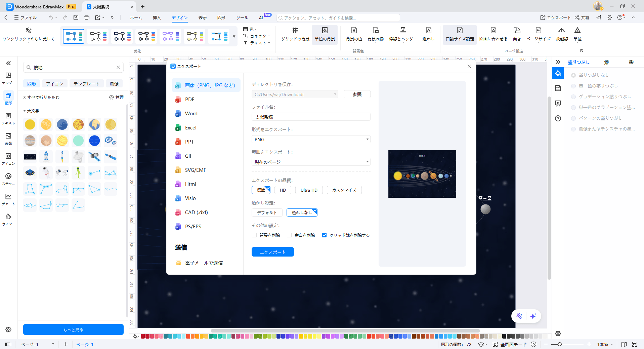Switch to the アイコン tab in left panel
Viewport: 644px width, 349px height.
pyautogui.click(x=54, y=83)
